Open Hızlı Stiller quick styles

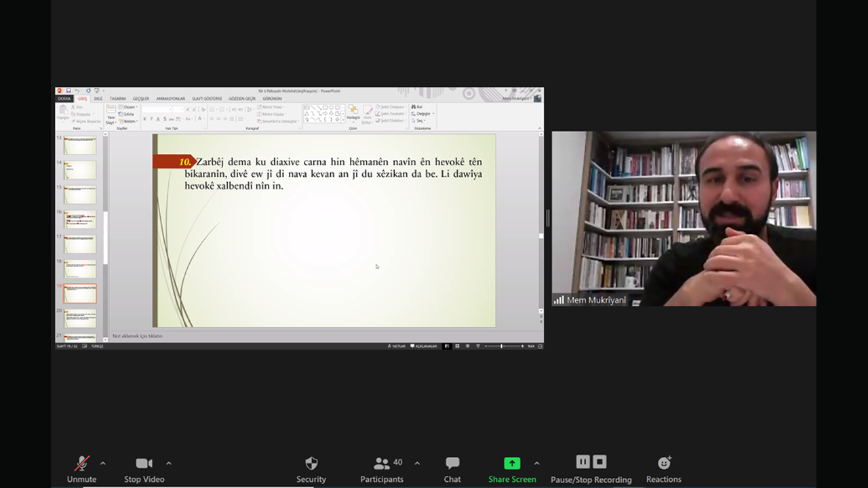[x=367, y=114]
